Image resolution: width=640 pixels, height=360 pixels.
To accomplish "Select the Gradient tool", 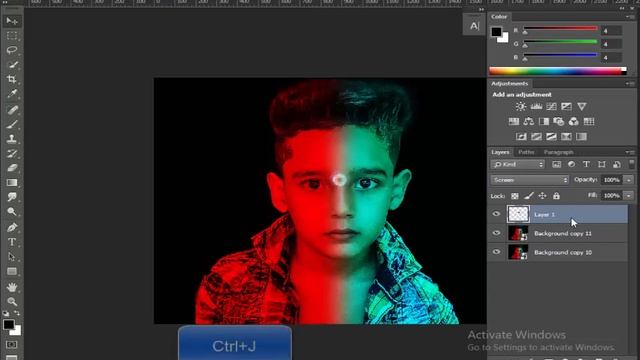I will (12, 182).
